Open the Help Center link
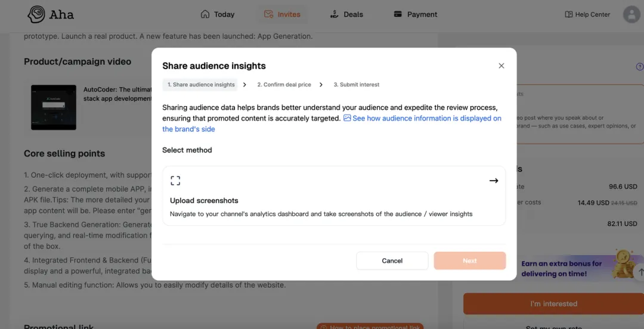 point(587,14)
